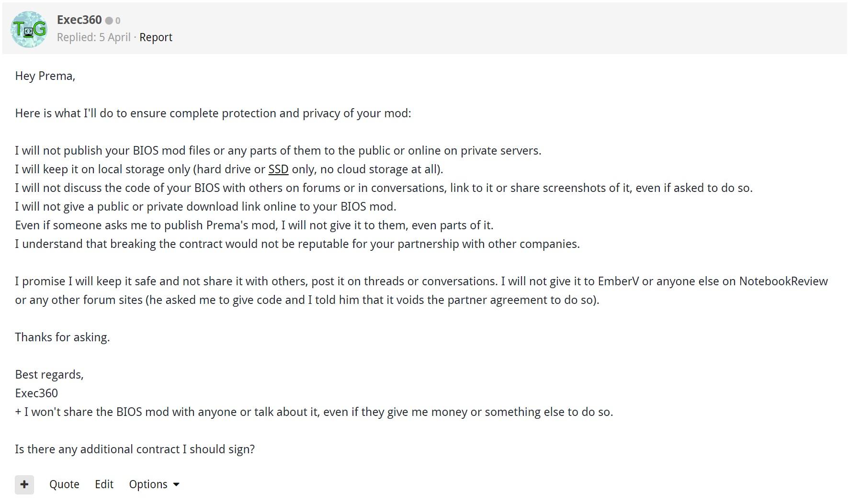Viewport: 848px width, 504px height.
Task: Click the gray reputation dot icon
Action: tap(109, 21)
